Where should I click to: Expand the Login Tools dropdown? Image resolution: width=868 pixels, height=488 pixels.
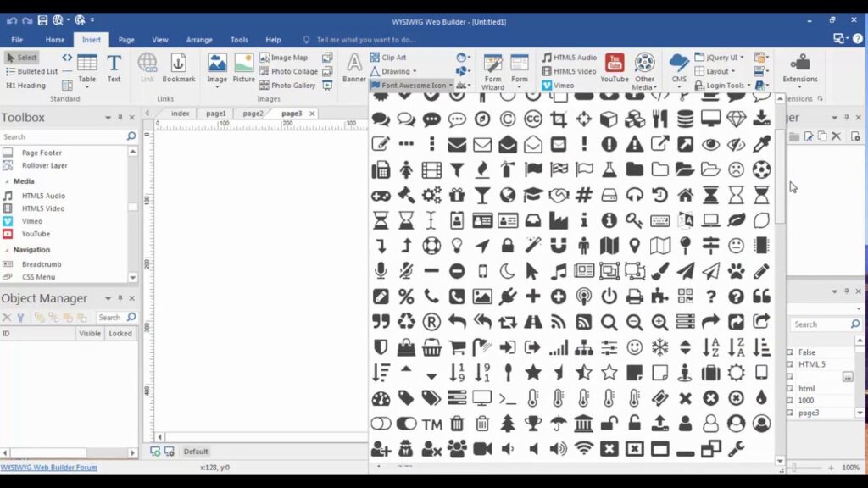748,86
